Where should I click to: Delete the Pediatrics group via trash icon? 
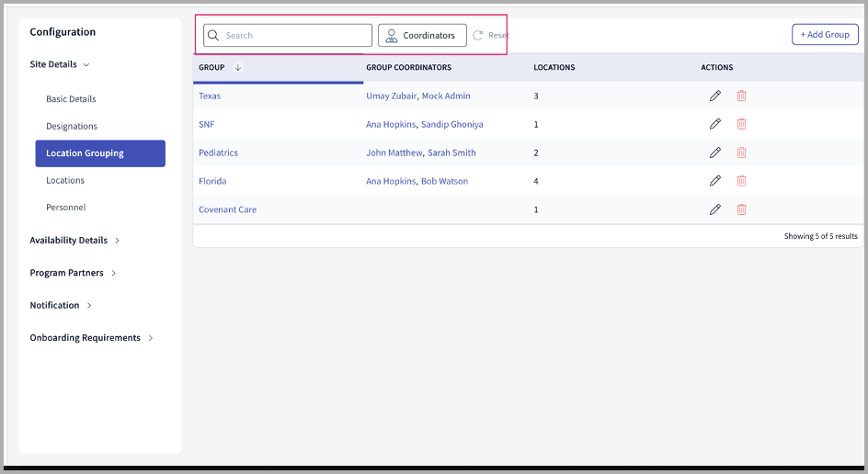[x=741, y=152]
